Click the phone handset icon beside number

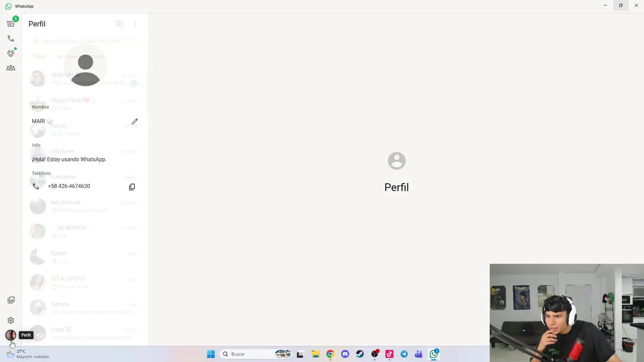tap(36, 186)
